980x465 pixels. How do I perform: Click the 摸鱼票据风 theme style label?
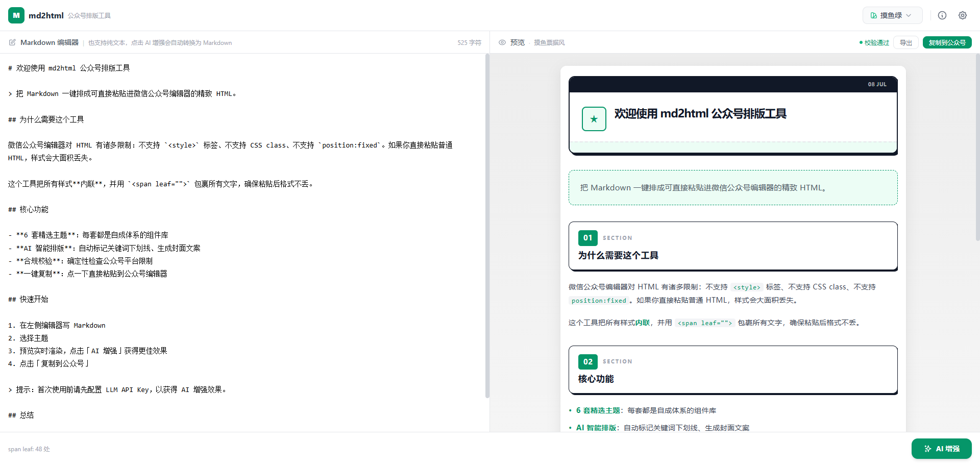(549, 42)
